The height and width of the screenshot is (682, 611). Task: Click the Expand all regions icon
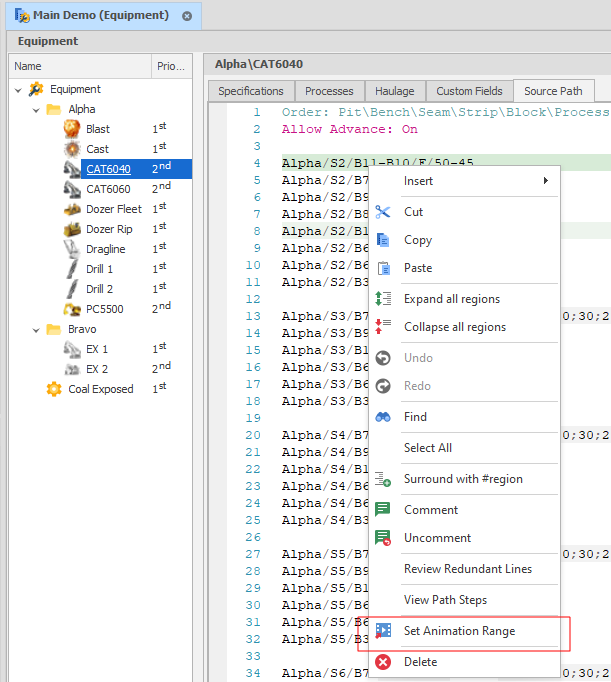(x=383, y=299)
